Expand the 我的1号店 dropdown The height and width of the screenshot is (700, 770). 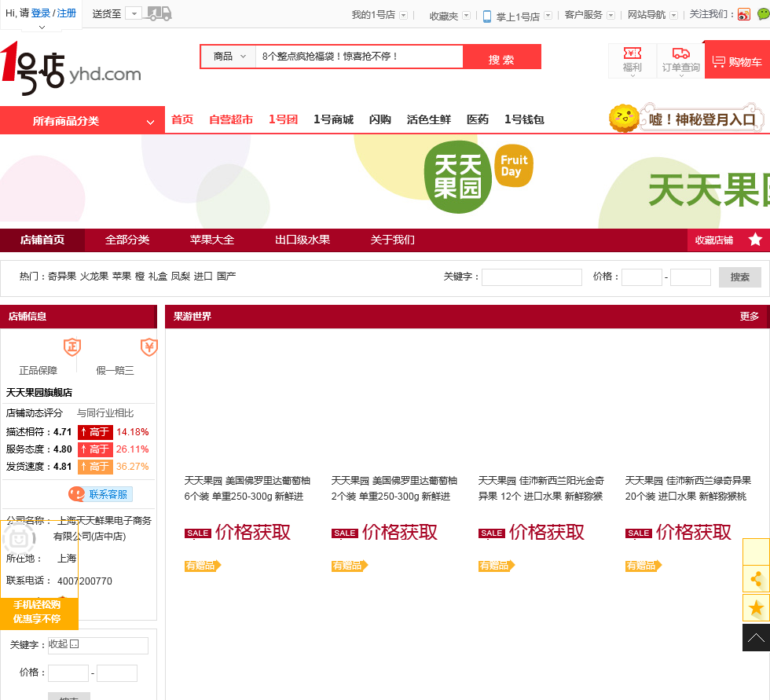pos(403,15)
